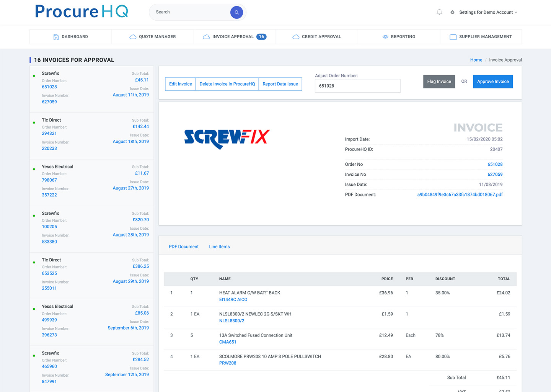The width and height of the screenshot is (551, 392).
Task: Switch to the PDF Document tab
Action: click(x=184, y=247)
